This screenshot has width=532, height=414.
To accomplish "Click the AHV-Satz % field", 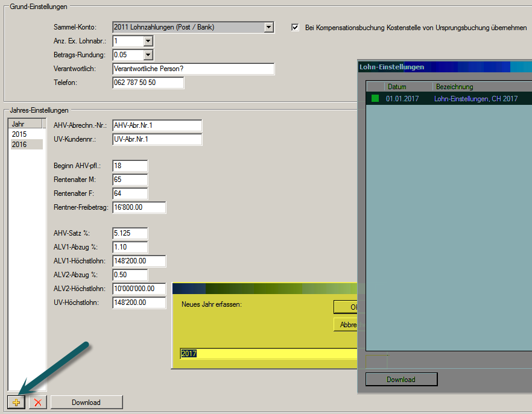I will (130, 233).
